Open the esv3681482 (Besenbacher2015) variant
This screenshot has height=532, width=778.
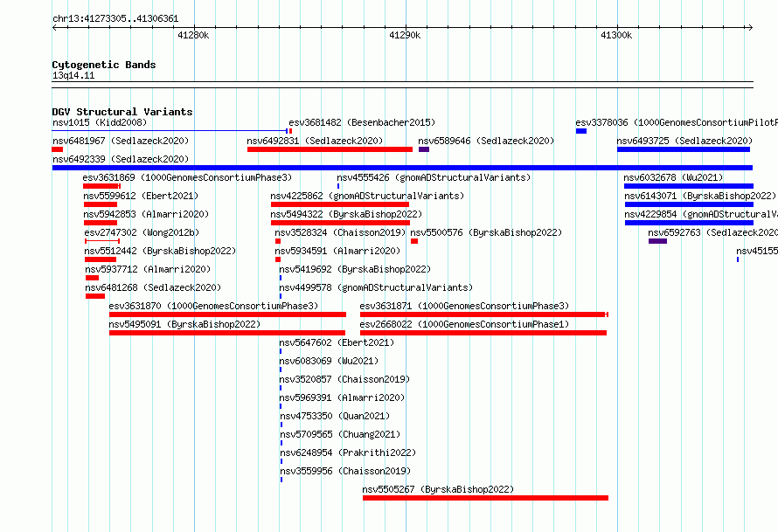362,122
